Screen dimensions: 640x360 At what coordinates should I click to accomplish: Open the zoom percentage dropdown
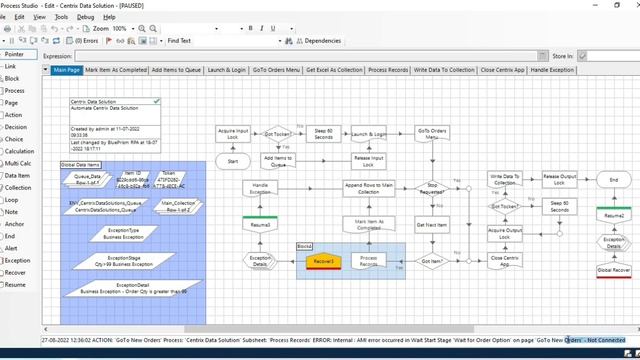click(x=133, y=29)
